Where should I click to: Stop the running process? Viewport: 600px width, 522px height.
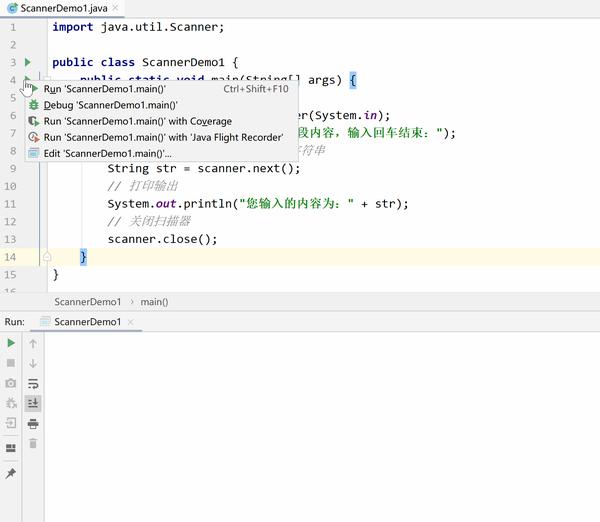(x=11, y=363)
